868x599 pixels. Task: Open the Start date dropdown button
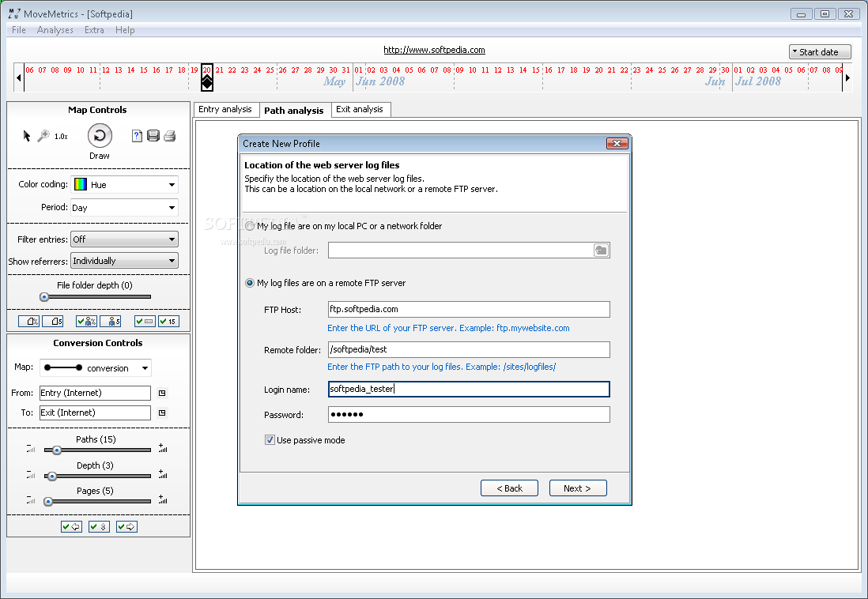pos(820,52)
